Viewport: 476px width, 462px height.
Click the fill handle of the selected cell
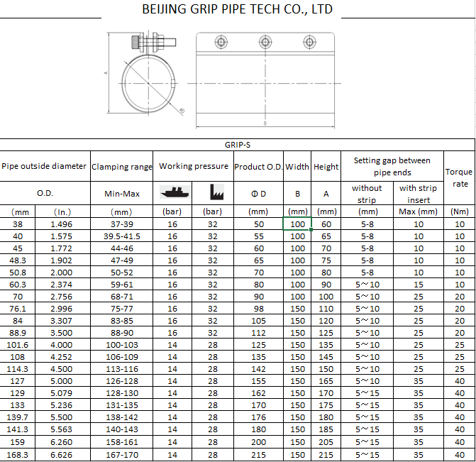[x=311, y=230]
